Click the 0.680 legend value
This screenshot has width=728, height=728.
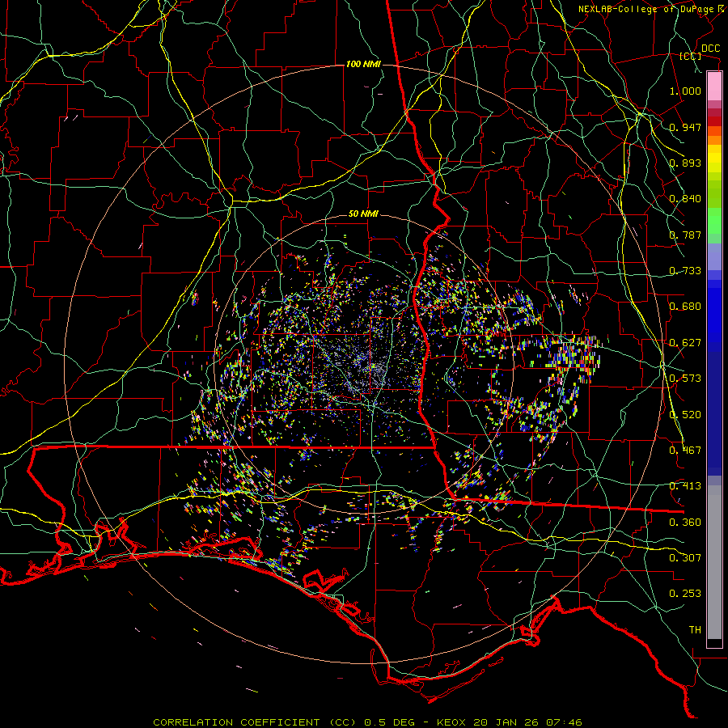[x=685, y=307]
